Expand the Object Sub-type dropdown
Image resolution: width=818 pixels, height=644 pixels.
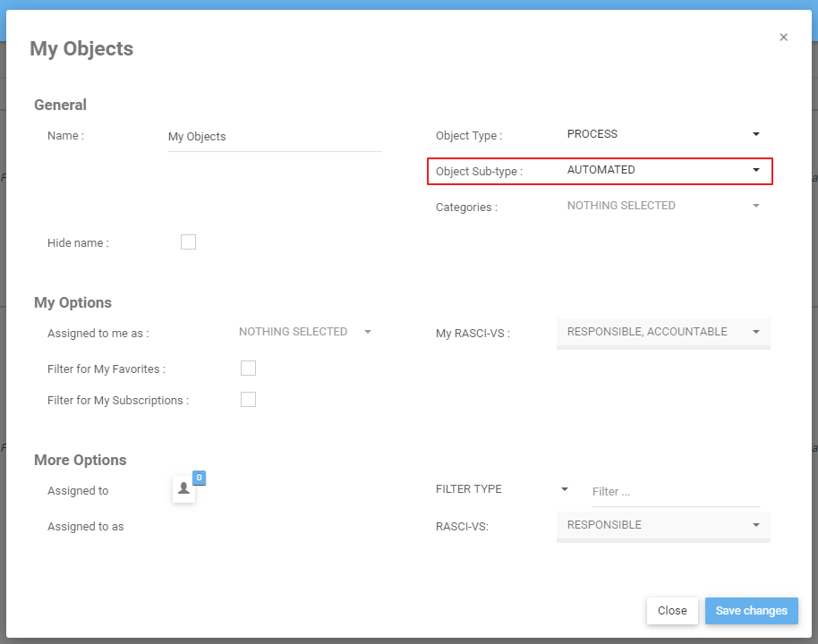coord(662,170)
